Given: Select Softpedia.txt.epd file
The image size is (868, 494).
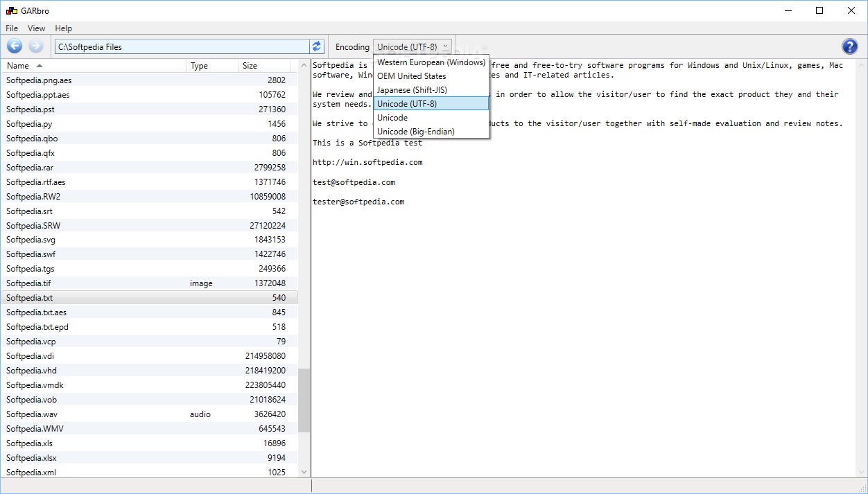Looking at the screenshot, I should click(149, 327).
